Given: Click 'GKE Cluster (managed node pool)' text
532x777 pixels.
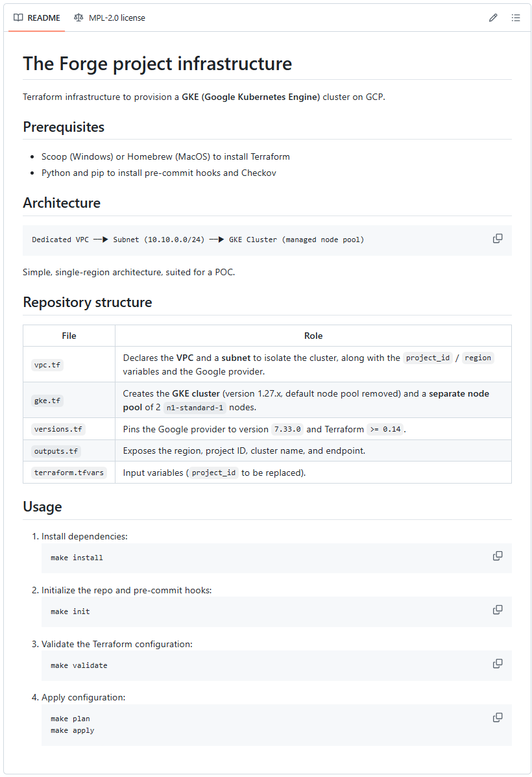Looking at the screenshot, I should click(x=296, y=240).
